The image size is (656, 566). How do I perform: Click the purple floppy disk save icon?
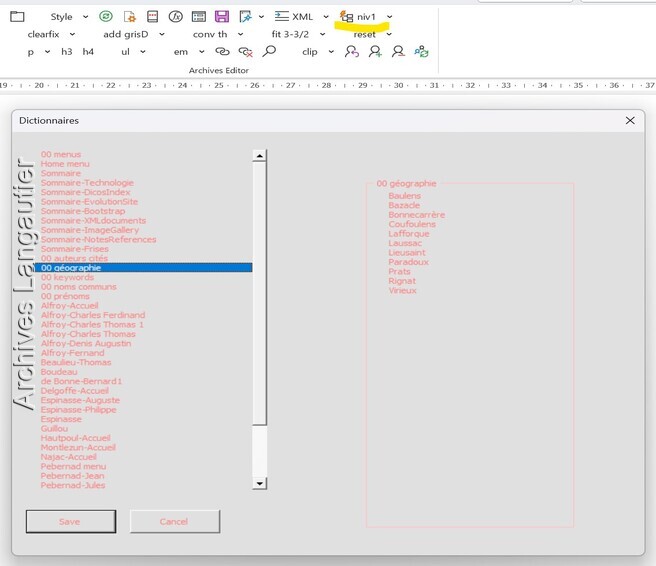pyautogui.click(x=222, y=17)
